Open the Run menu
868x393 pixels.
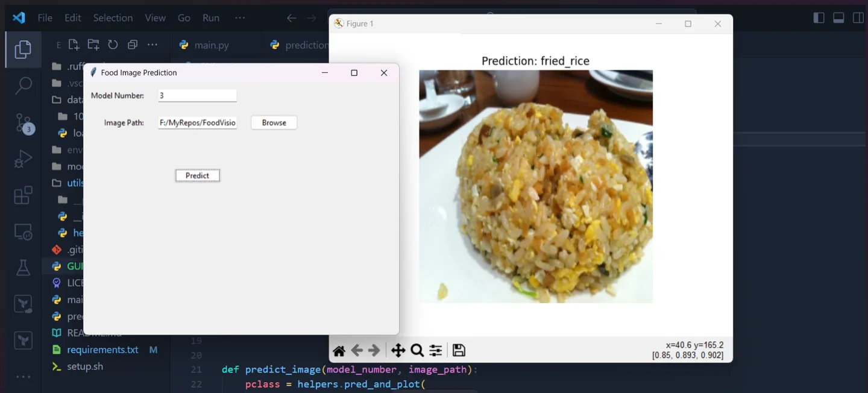tap(211, 18)
